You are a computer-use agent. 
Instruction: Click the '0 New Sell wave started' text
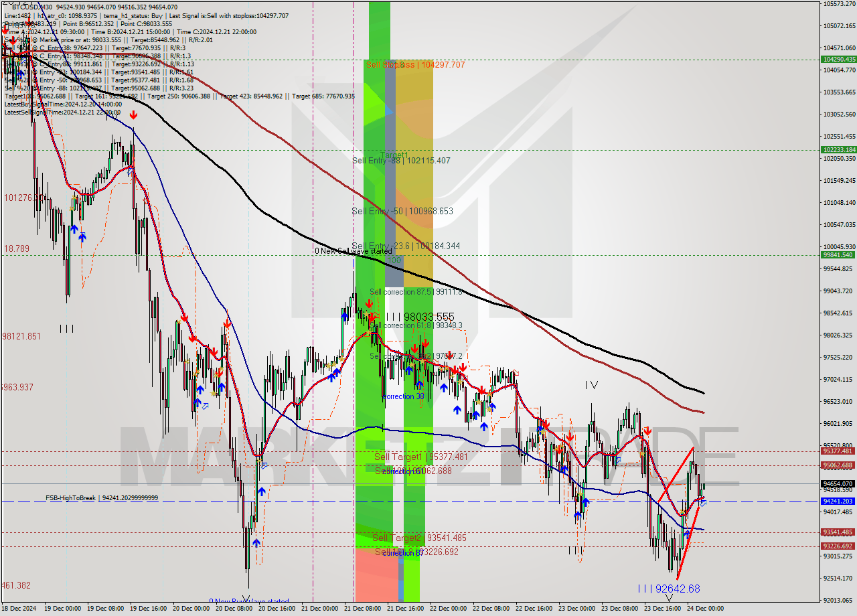coord(354,251)
